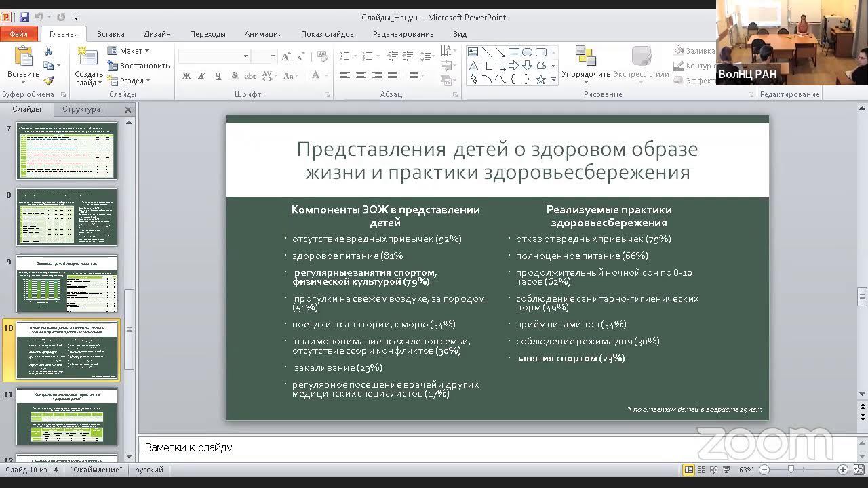Click the Восстановить reset button
The width and height of the screenshot is (868, 488).
139,66
